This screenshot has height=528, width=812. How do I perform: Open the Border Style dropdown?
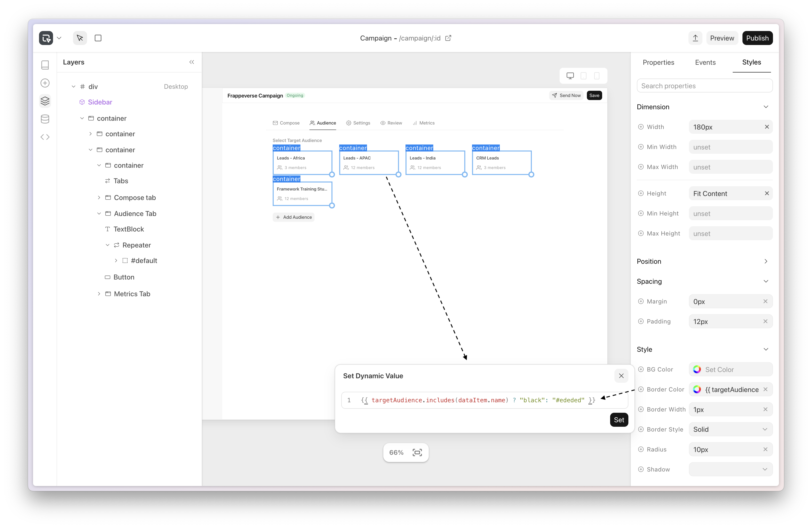(730, 429)
